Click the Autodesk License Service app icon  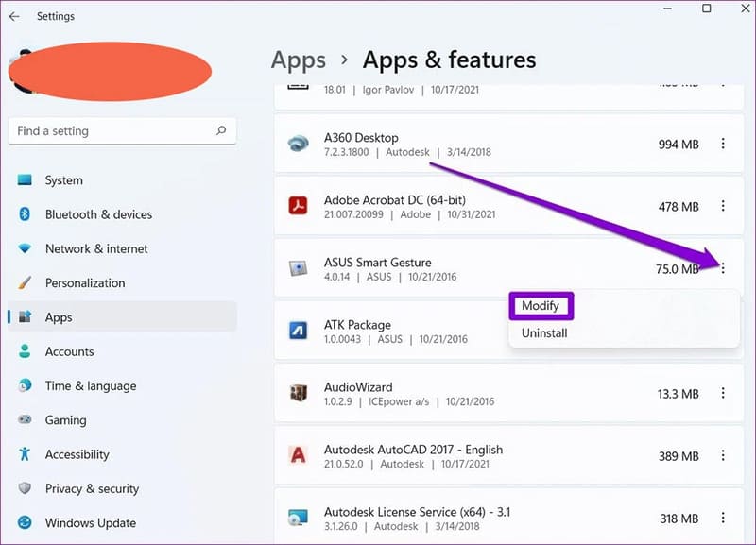(298, 518)
